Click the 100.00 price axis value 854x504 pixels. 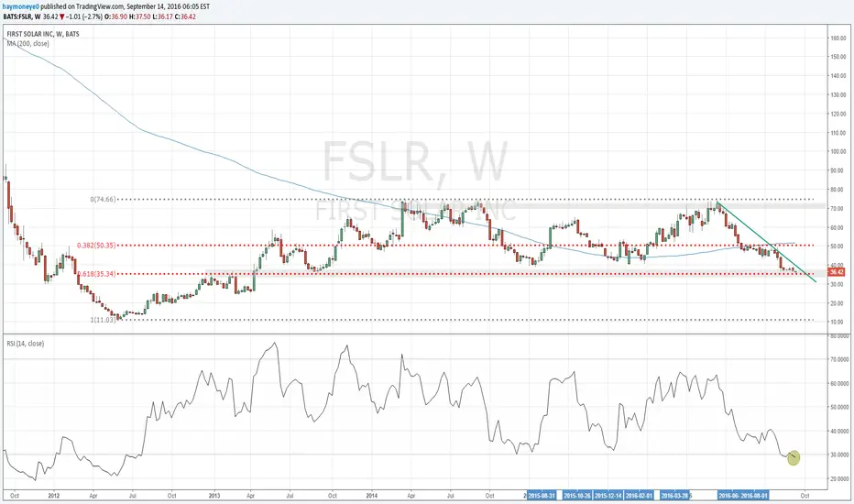point(838,151)
